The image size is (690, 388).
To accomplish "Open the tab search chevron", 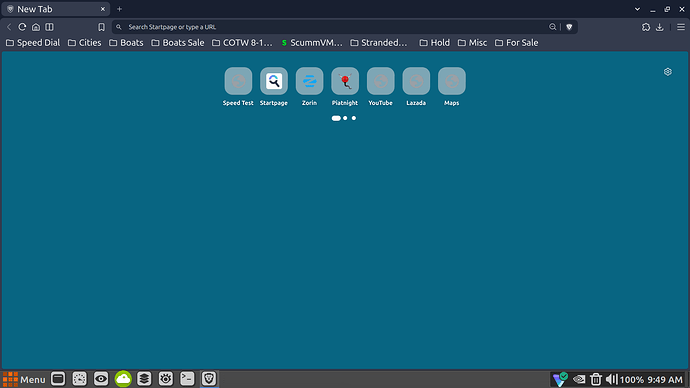I will [637, 9].
